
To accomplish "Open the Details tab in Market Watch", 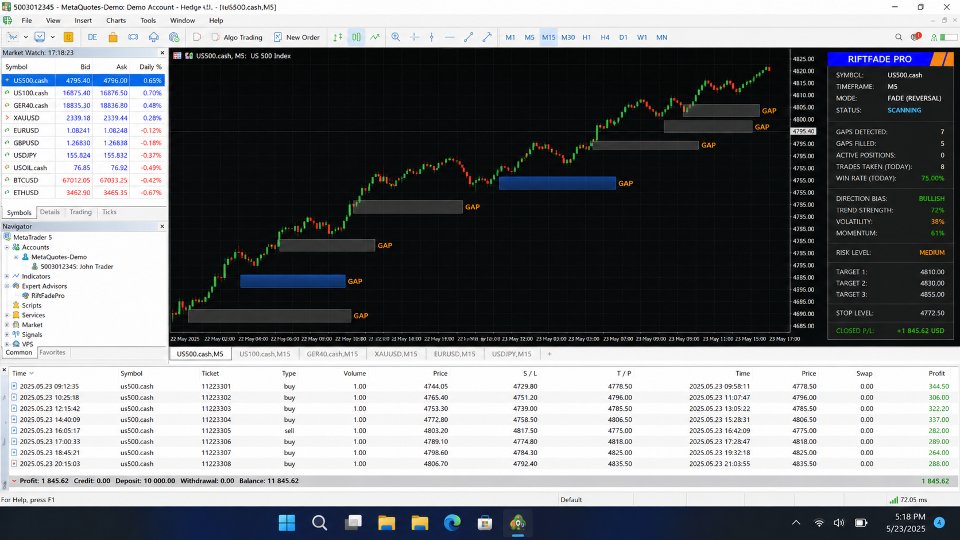I will [50, 212].
